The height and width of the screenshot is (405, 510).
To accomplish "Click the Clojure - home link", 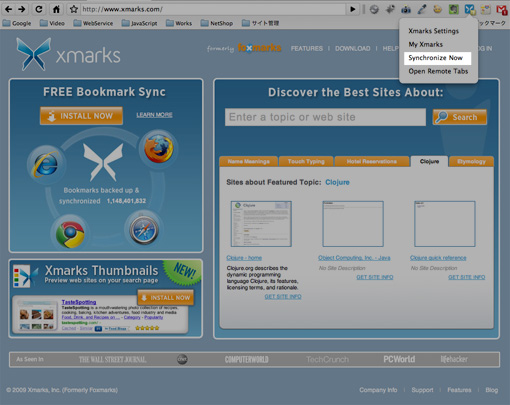I will [244, 258].
